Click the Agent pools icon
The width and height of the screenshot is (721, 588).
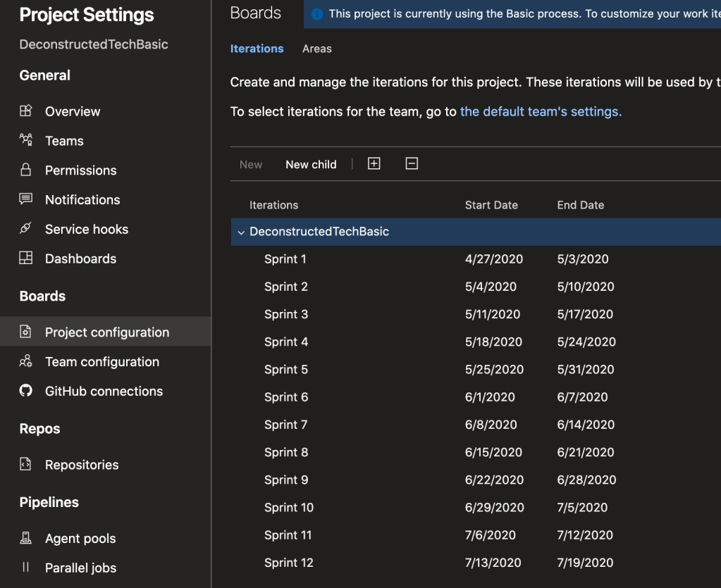[26, 539]
